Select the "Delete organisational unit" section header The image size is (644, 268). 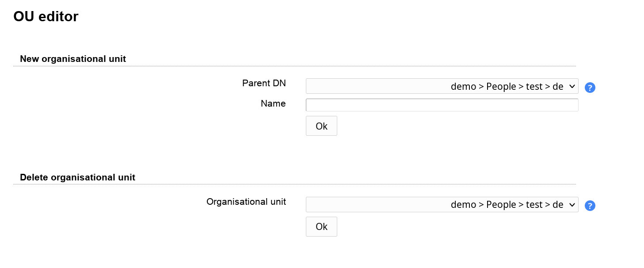point(77,177)
